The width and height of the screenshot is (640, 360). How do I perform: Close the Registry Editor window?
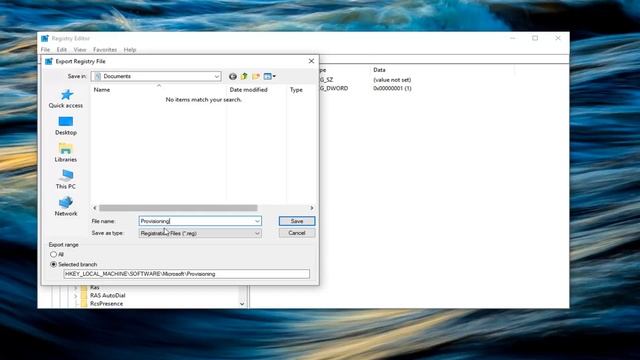558,38
